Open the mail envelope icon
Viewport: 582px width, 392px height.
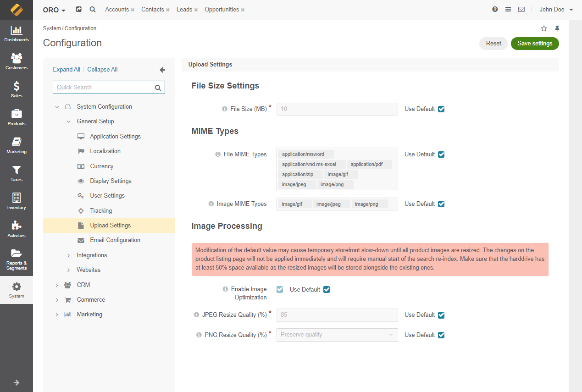pos(521,9)
